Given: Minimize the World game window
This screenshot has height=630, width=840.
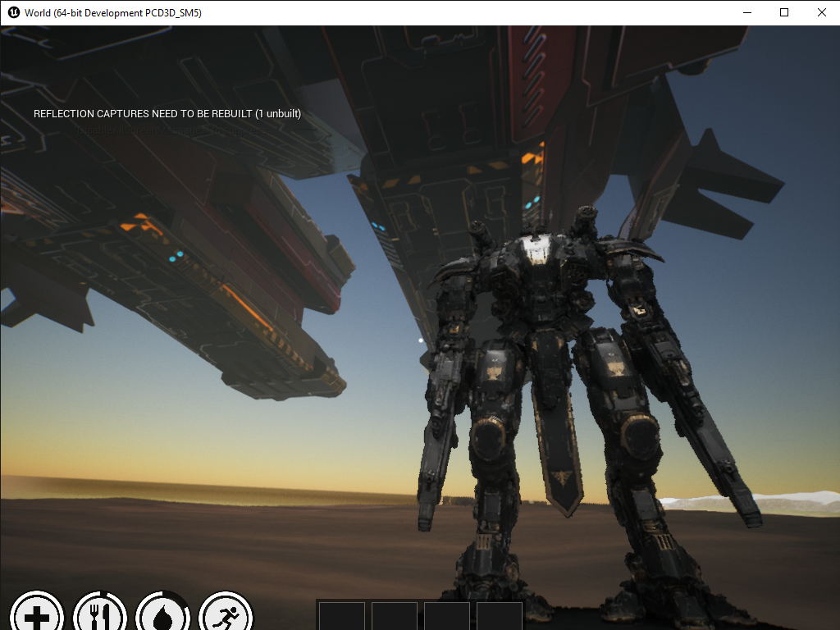Looking at the screenshot, I should (x=747, y=12).
